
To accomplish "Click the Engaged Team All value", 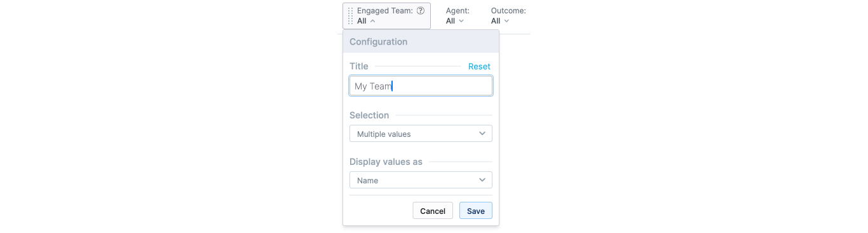I will 362,21.
